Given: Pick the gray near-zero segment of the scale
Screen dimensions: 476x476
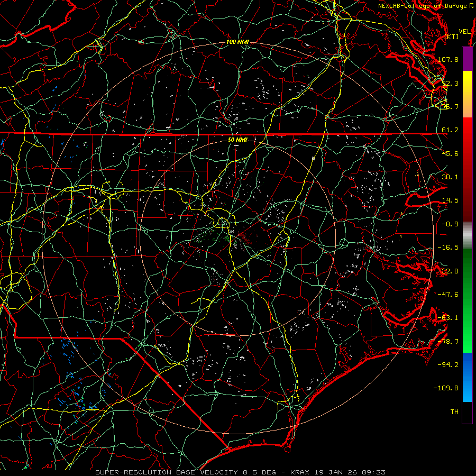Looking at the screenshot, I should pos(467,235).
